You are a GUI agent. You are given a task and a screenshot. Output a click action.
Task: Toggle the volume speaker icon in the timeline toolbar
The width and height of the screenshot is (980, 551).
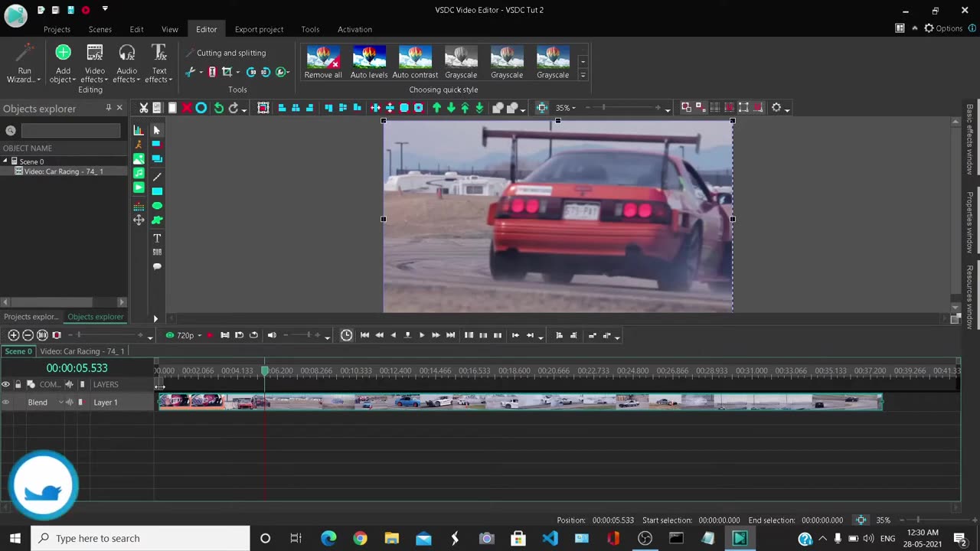point(272,335)
